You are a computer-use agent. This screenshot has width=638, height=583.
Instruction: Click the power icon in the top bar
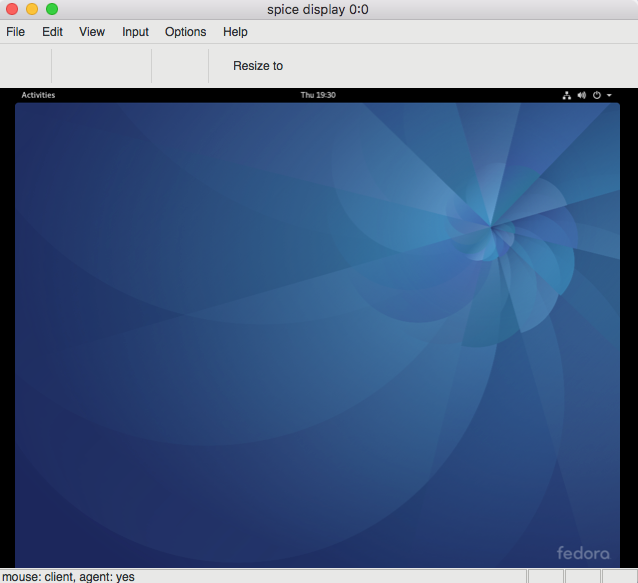[x=597, y=95]
